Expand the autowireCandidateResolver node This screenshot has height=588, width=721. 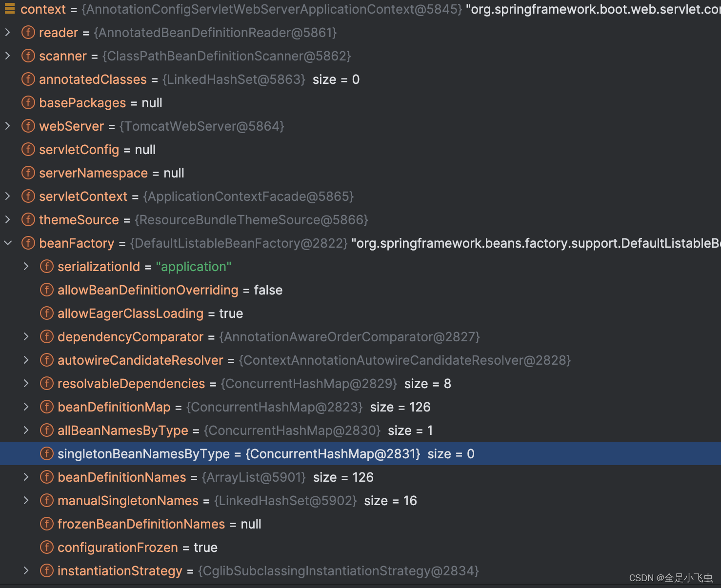(26, 360)
